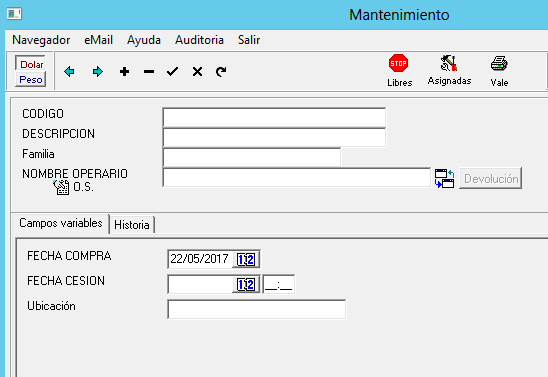The height and width of the screenshot is (377, 548).
Task: Go to next record arrow
Action: (x=98, y=72)
